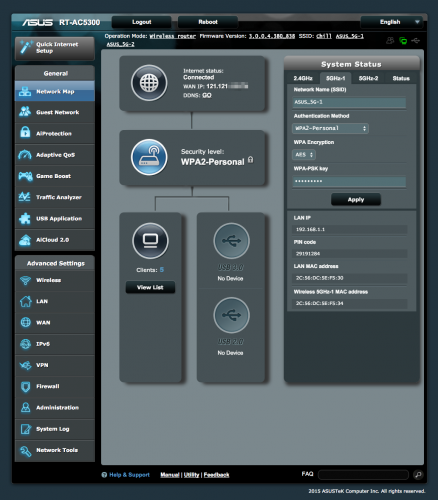Switch to the 5GHz-2 tab
Image resolution: width=438 pixels, height=500 pixels.
click(368, 78)
